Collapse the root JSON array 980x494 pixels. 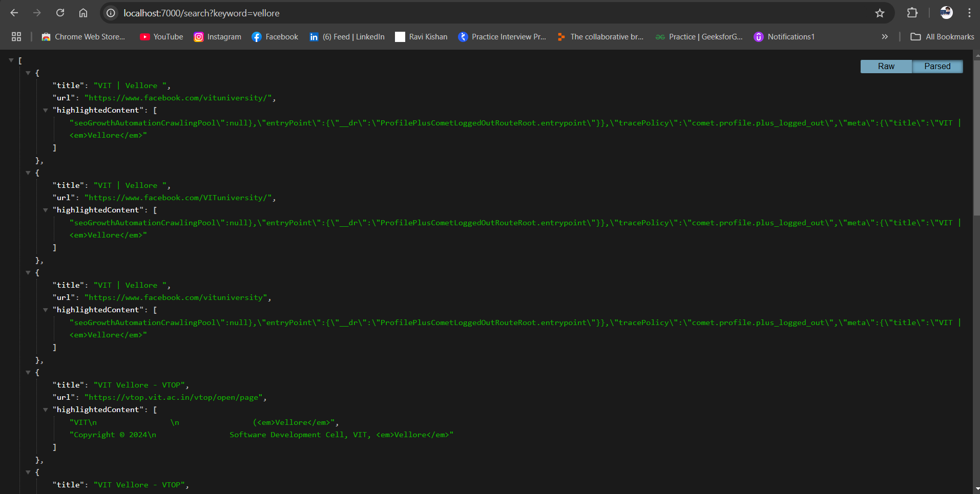pos(11,60)
